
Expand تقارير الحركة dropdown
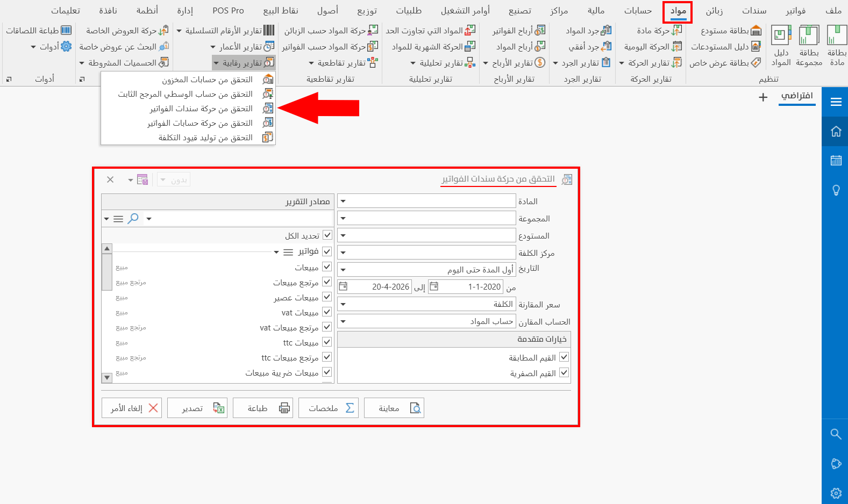[651, 63]
